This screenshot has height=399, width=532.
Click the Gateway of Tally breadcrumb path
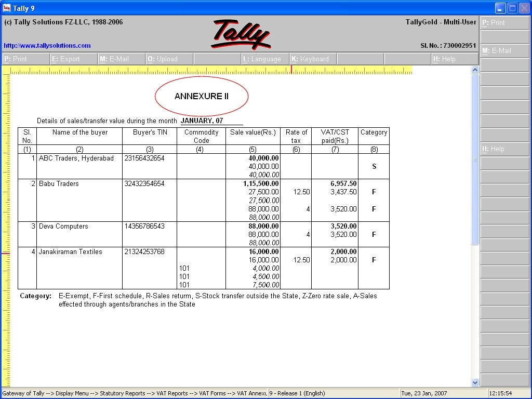[135, 394]
